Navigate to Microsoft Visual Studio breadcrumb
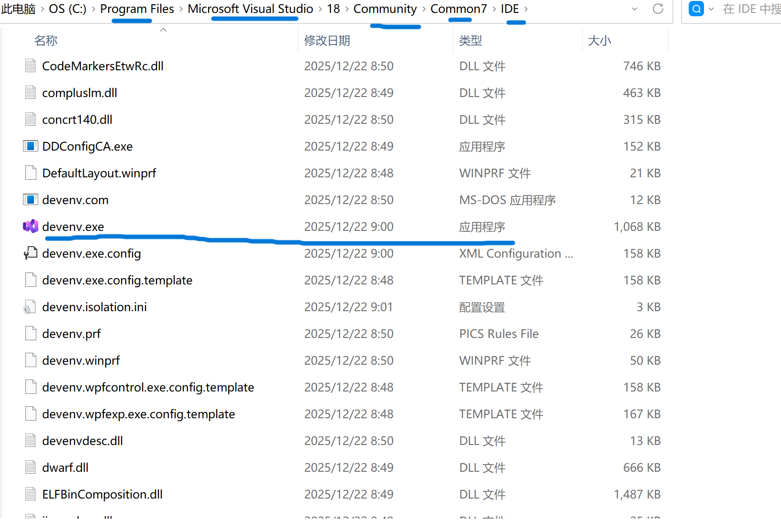781x532 pixels. tap(250, 9)
